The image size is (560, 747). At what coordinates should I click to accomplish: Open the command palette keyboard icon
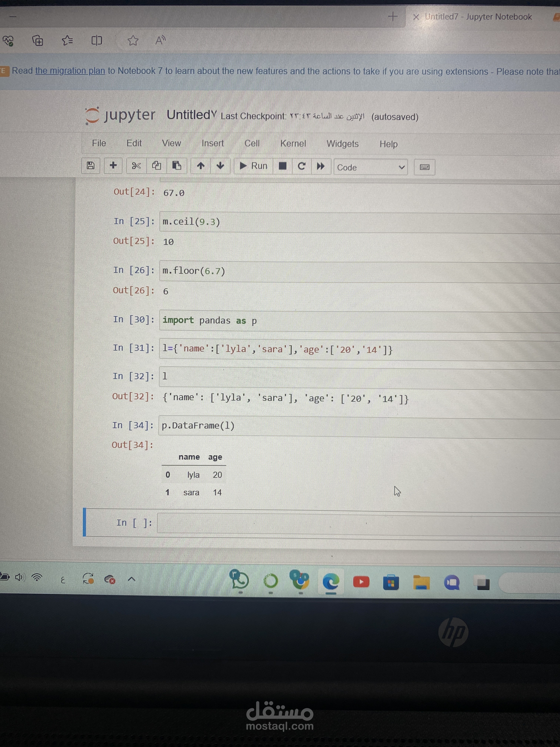[424, 167]
